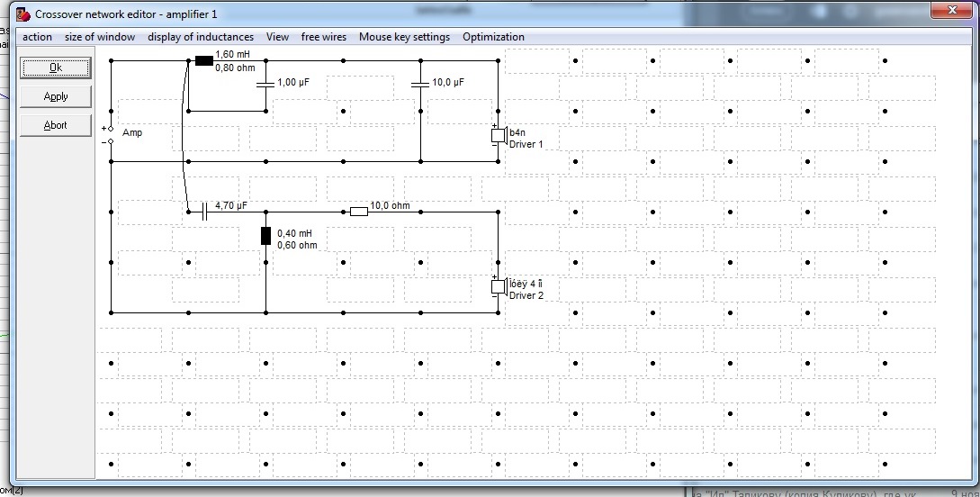Click the 1,60 mH inductor symbol
980x497 pixels.
[204, 61]
